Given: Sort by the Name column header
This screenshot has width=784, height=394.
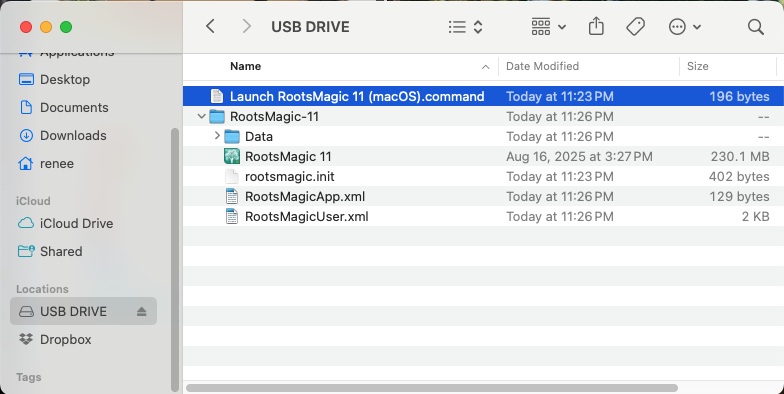Looking at the screenshot, I should tap(245, 66).
